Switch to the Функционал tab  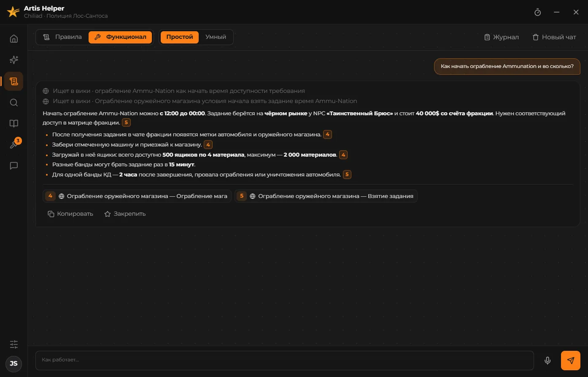pos(120,37)
